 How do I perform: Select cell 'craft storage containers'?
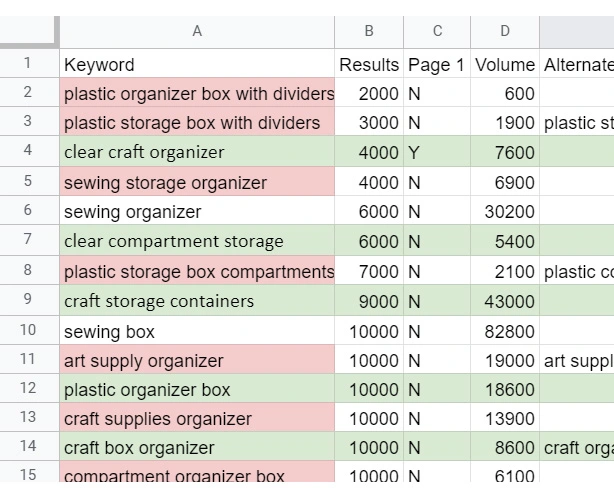coord(197,300)
